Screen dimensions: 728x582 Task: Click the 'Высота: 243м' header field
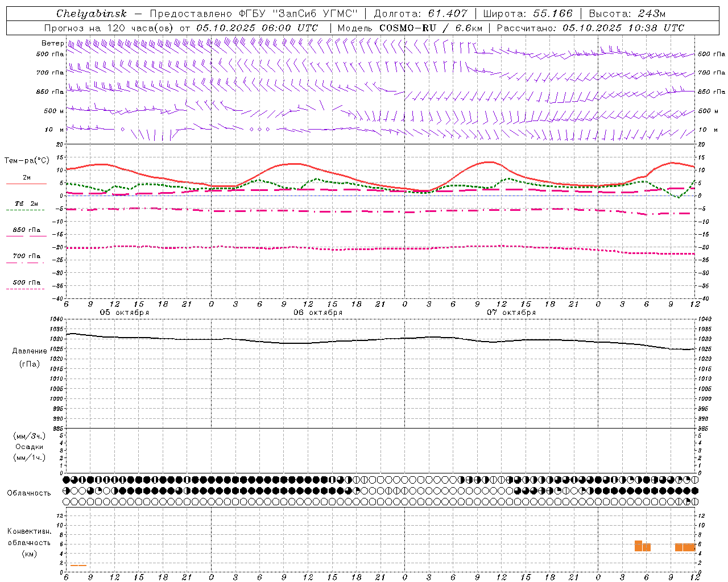[x=627, y=14]
